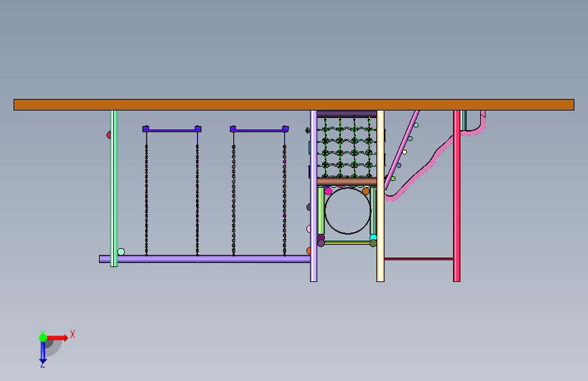The height and width of the screenshot is (381, 588).
Task: Select the leftmost swing chain
Action: click(x=146, y=194)
